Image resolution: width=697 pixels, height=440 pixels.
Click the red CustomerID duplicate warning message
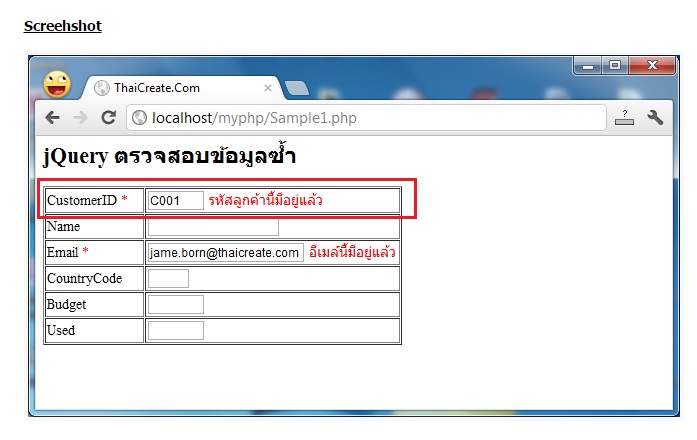(265, 200)
